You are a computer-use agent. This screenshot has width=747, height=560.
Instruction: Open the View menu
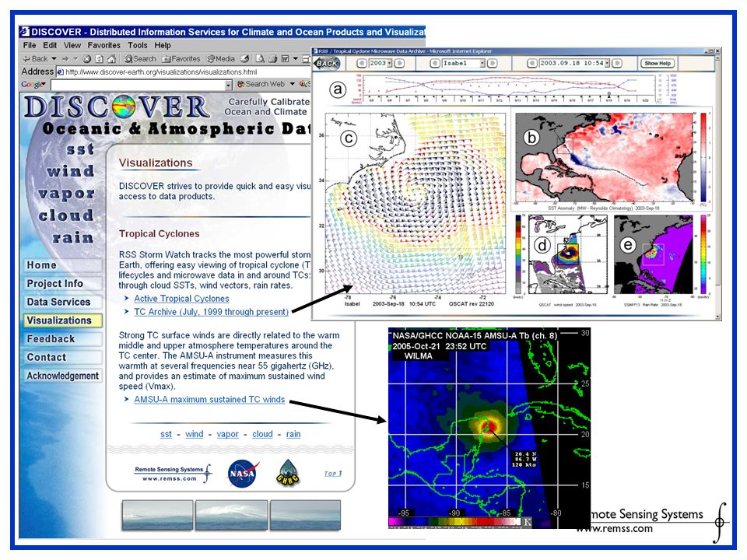pyautogui.click(x=72, y=45)
